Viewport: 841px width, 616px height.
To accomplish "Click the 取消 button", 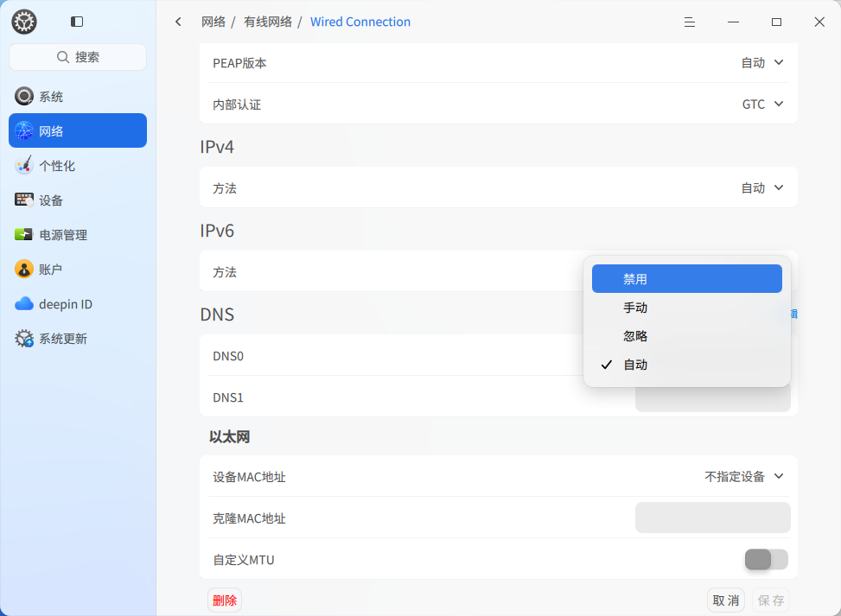I will (726, 600).
